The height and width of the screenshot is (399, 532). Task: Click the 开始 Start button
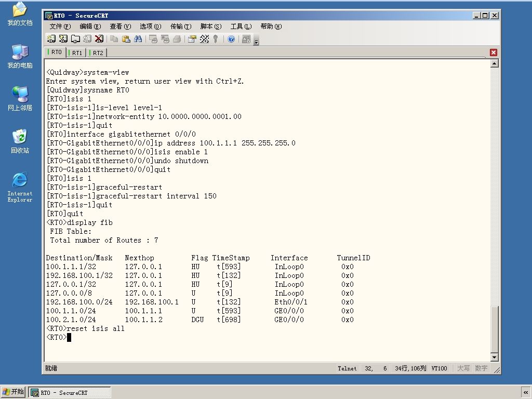click(13, 392)
